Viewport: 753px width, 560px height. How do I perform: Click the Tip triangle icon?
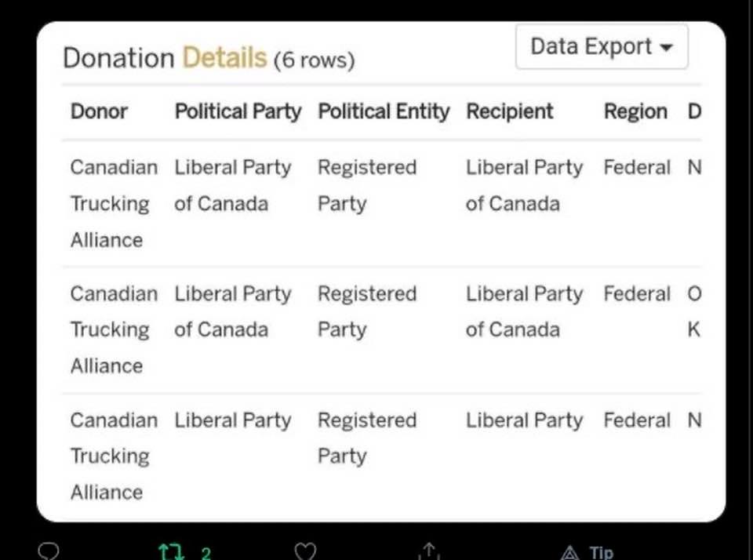(x=571, y=553)
